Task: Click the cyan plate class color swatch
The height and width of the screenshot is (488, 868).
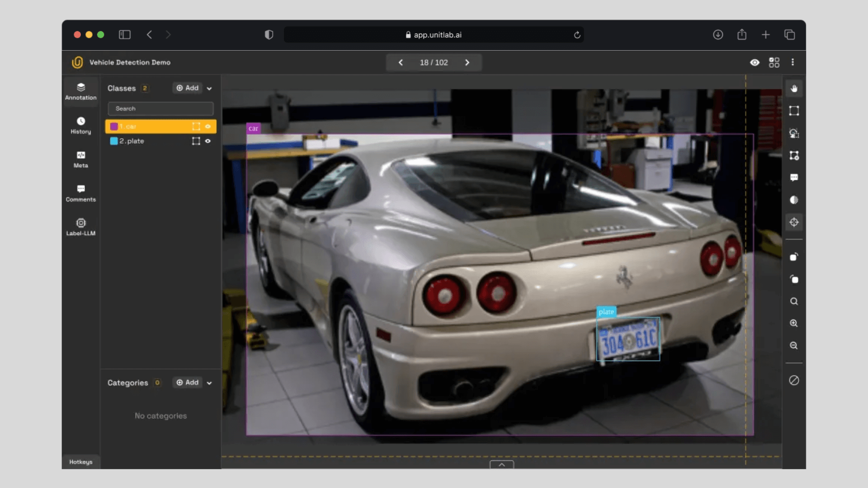Action: (x=114, y=141)
